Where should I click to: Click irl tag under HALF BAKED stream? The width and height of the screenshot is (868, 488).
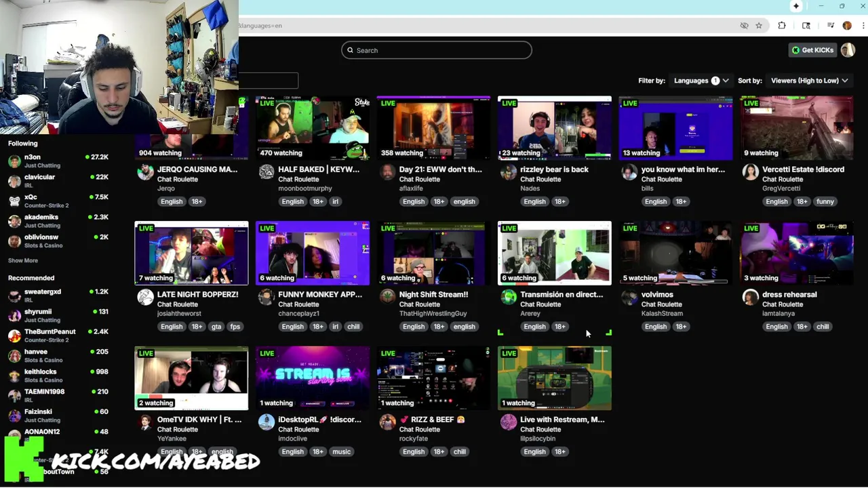(335, 201)
